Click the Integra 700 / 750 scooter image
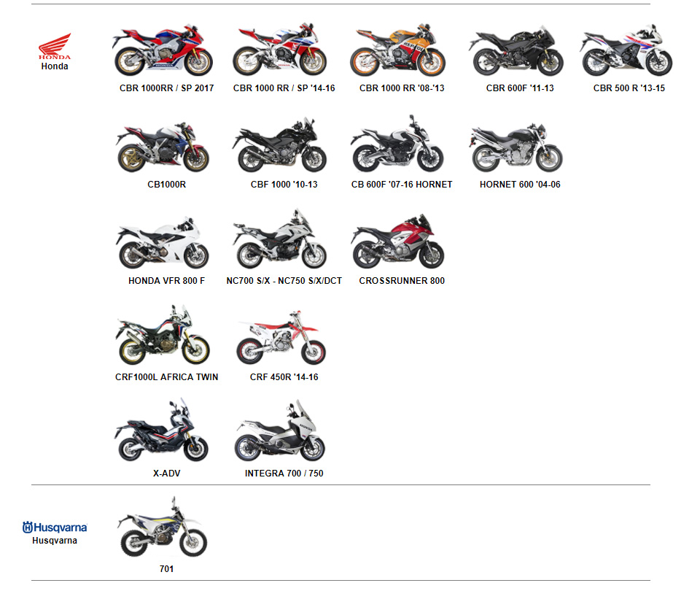700x591 pixels. [280, 430]
